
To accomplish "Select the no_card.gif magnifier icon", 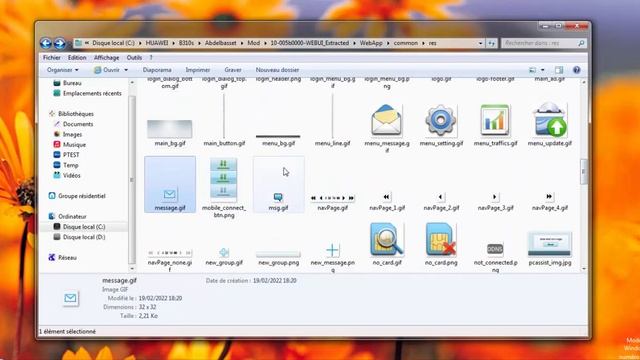I will [x=387, y=240].
